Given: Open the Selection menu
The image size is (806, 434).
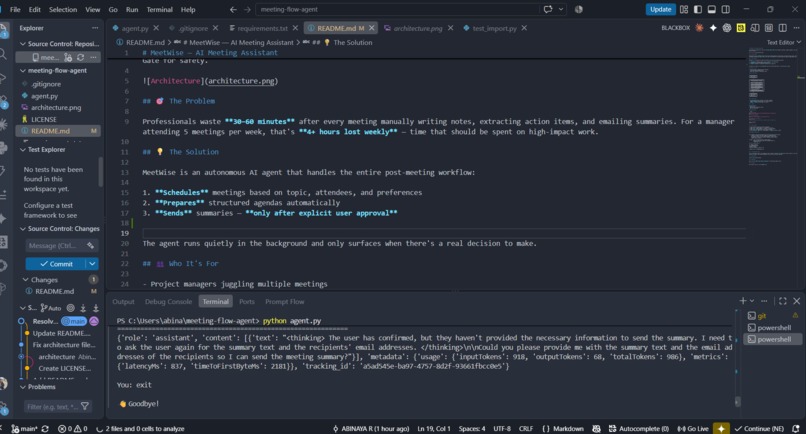Looking at the screenshot, I should [63, 9].
